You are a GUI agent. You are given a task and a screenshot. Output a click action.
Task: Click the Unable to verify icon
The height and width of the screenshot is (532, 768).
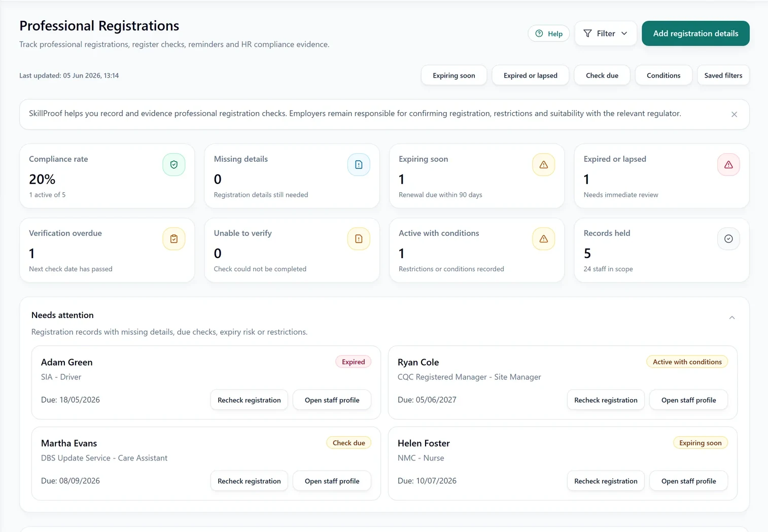pyautogui.click(x=359, y=239)
